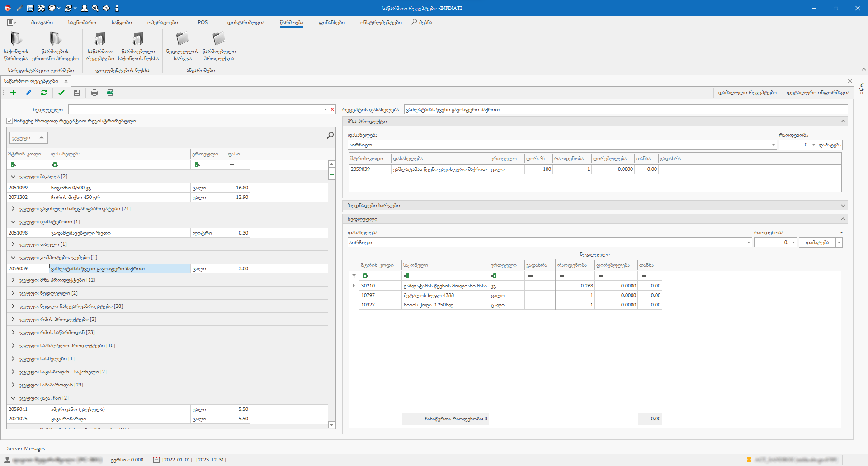868x466 pixels.
Task: Click the green checkmark confirm icon
Action: point(61,93)
